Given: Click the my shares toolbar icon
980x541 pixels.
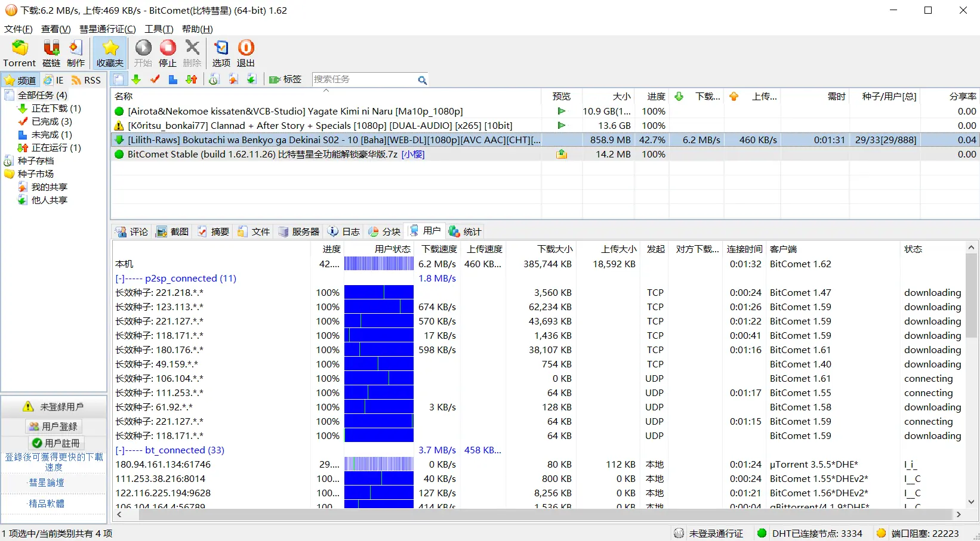Looking at the screenshot, I should click(x=233, y=79).
